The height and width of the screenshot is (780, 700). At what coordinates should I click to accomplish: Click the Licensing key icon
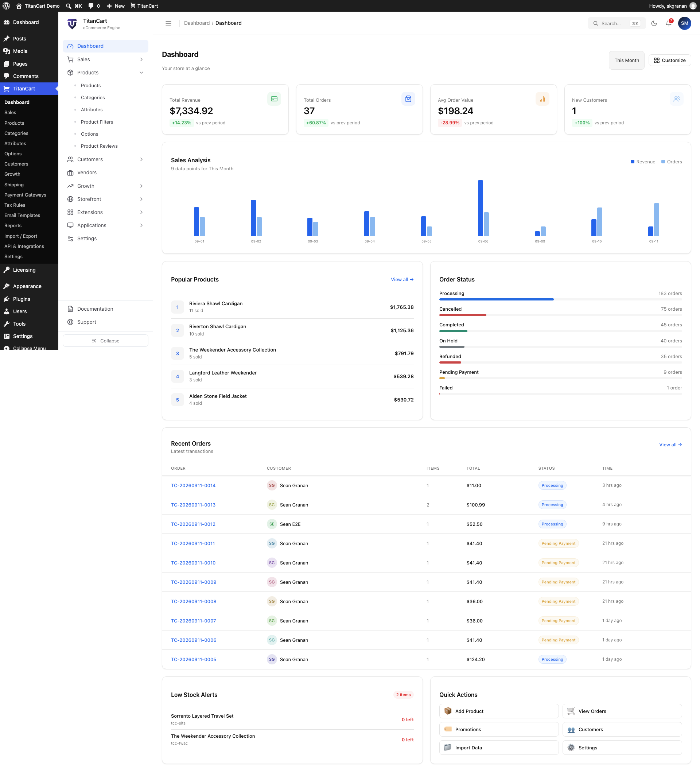coord(7,269)
